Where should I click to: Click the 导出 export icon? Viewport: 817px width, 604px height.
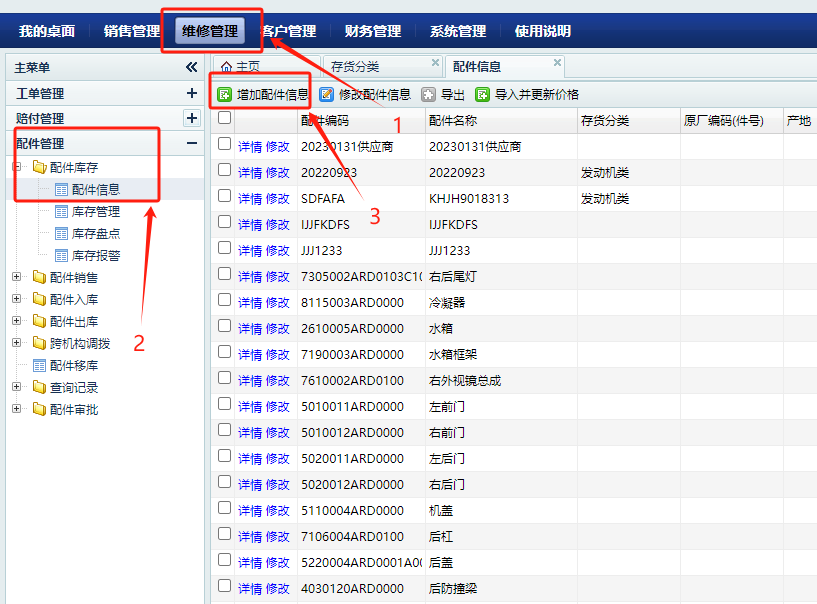[429, 95]
